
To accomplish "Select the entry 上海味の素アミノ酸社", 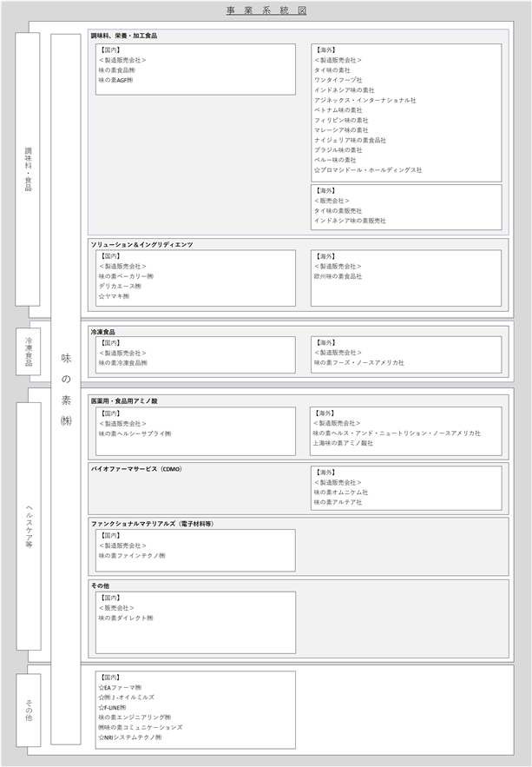I will point(343,443).
